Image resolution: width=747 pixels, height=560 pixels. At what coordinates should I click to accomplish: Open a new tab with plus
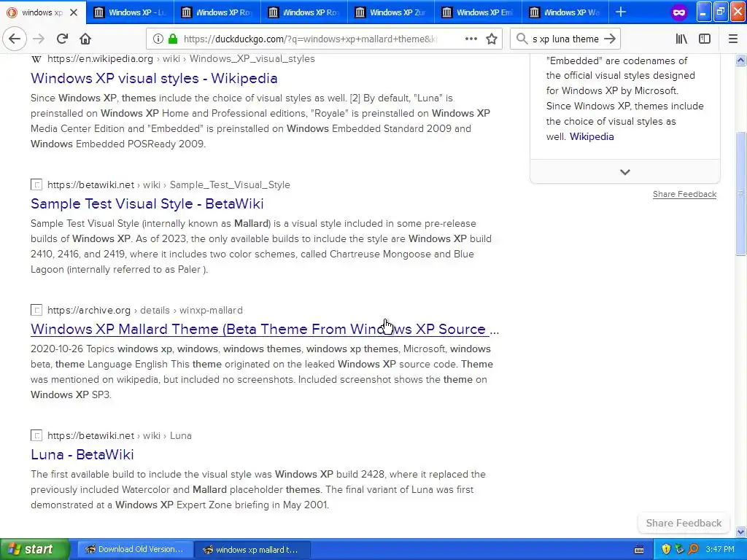(621, 12)
